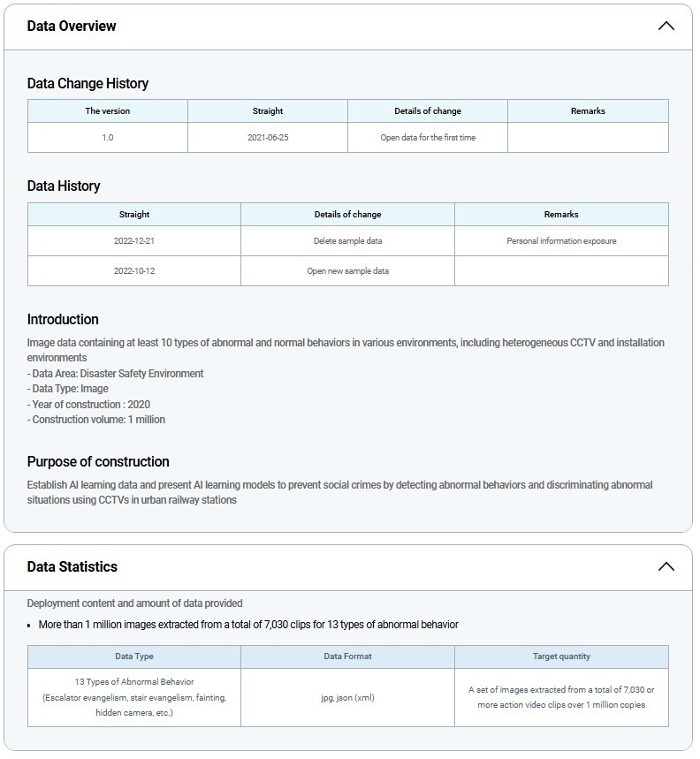Click the 'Data Type' column header

click(x=134, y=657)
